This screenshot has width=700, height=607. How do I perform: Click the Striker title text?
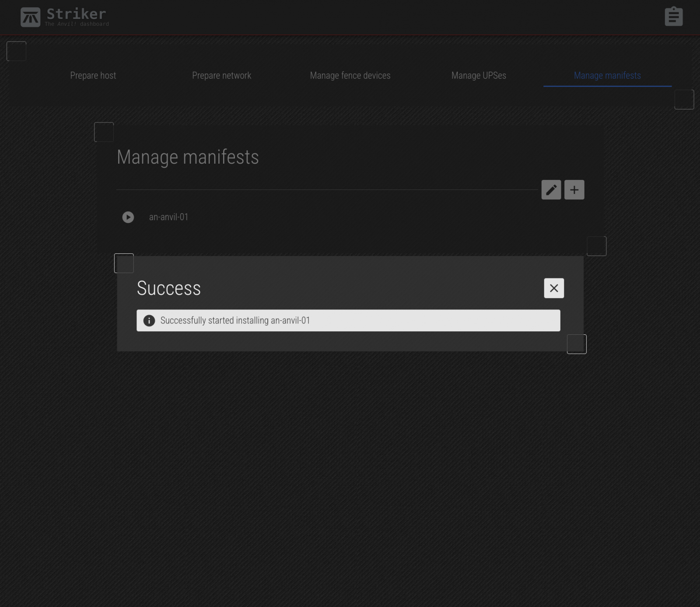[x=76, y=14]
